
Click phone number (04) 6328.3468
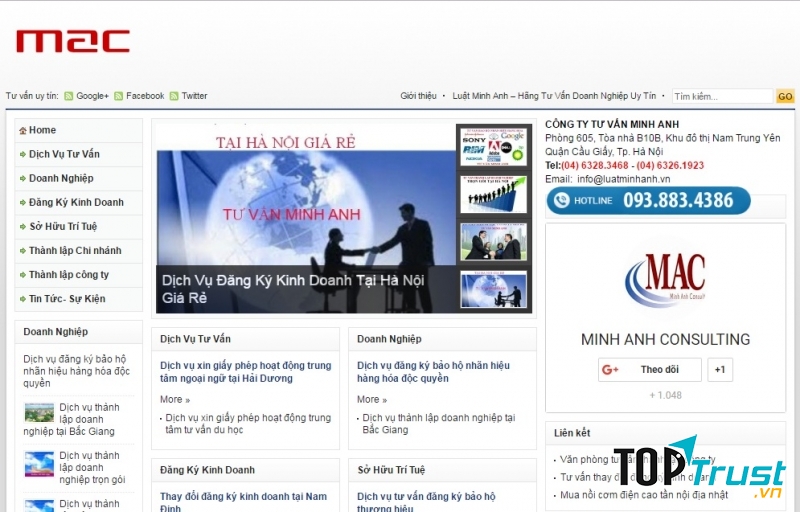point(595,165)
